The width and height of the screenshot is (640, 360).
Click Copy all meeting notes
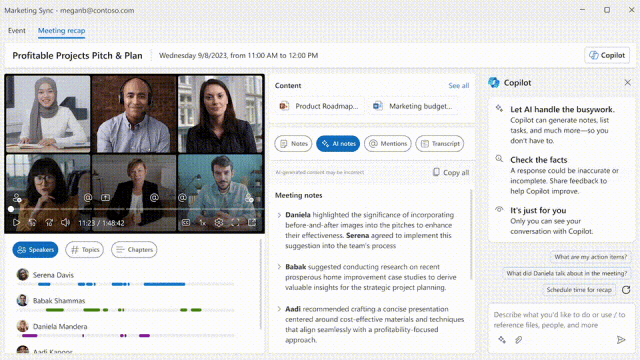click(x=451, y=173)
